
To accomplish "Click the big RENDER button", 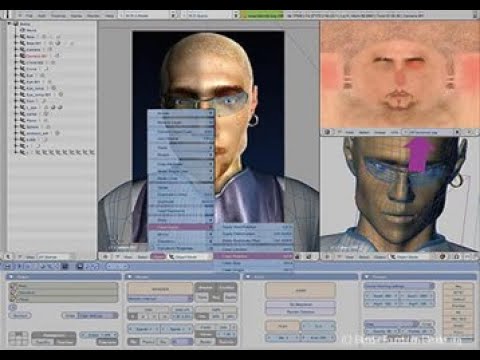I will pyautogui.click(x=160, y=289).
